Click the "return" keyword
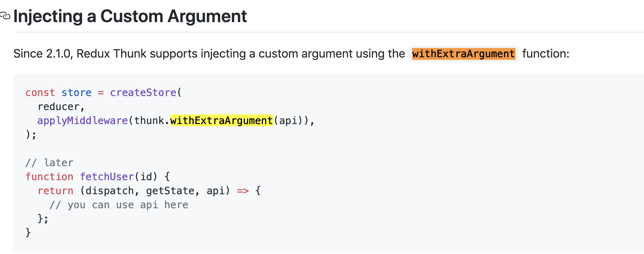This screenshot has height=254, width=644. coord(55,191)
